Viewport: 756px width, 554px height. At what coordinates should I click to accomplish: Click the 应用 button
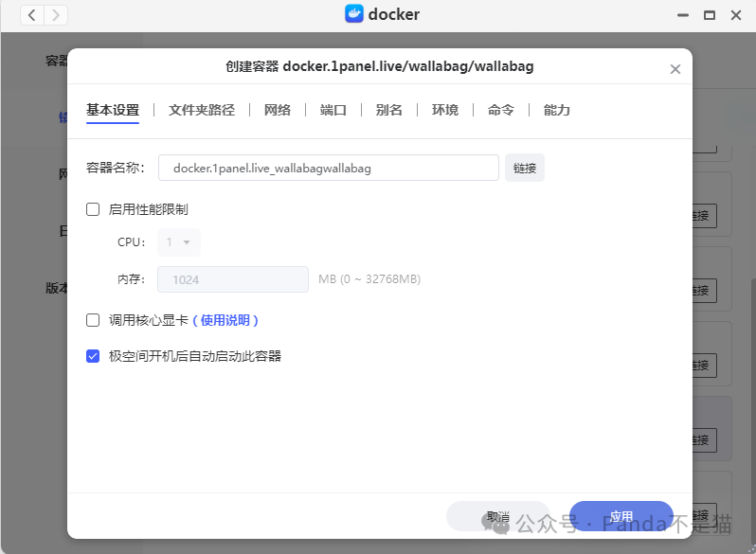pos(621,516)
